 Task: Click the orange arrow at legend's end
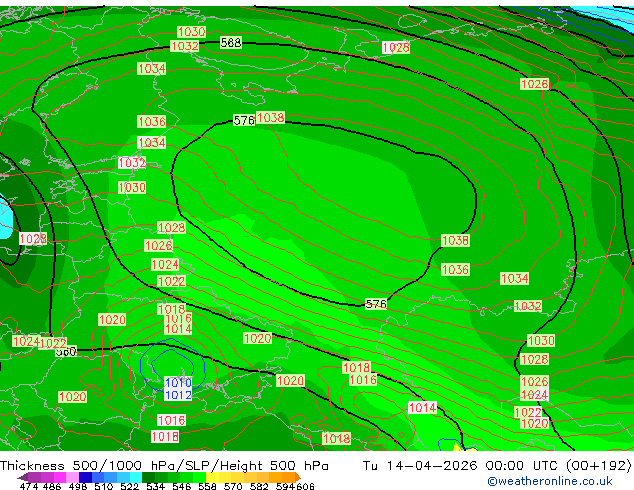pos(298,477)
